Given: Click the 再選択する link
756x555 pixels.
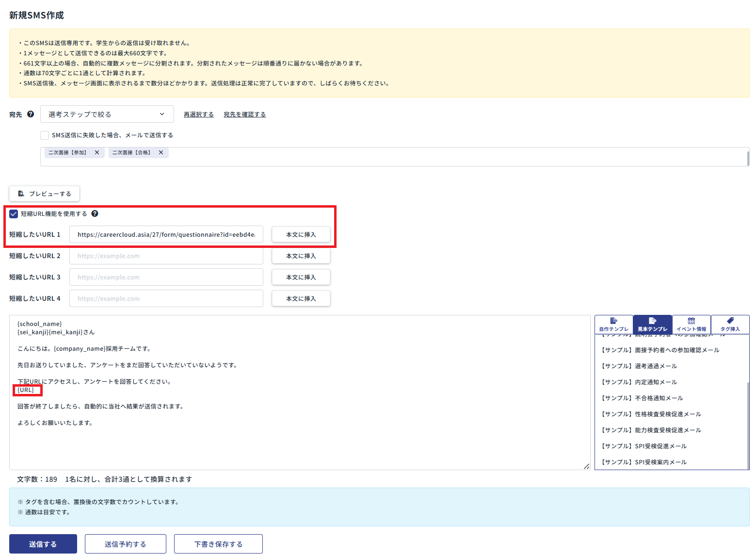Looking at the screenshot, I should coord(198,114).
